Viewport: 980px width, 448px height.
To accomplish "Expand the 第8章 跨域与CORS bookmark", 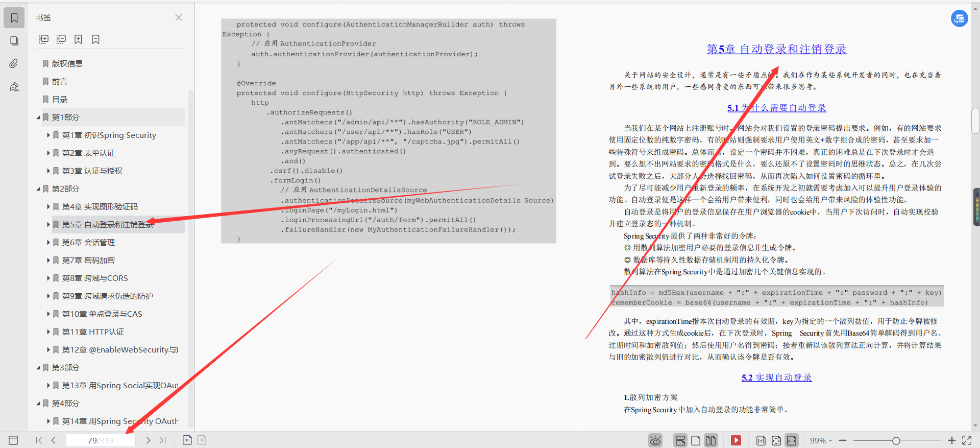I will pos(48,278).
